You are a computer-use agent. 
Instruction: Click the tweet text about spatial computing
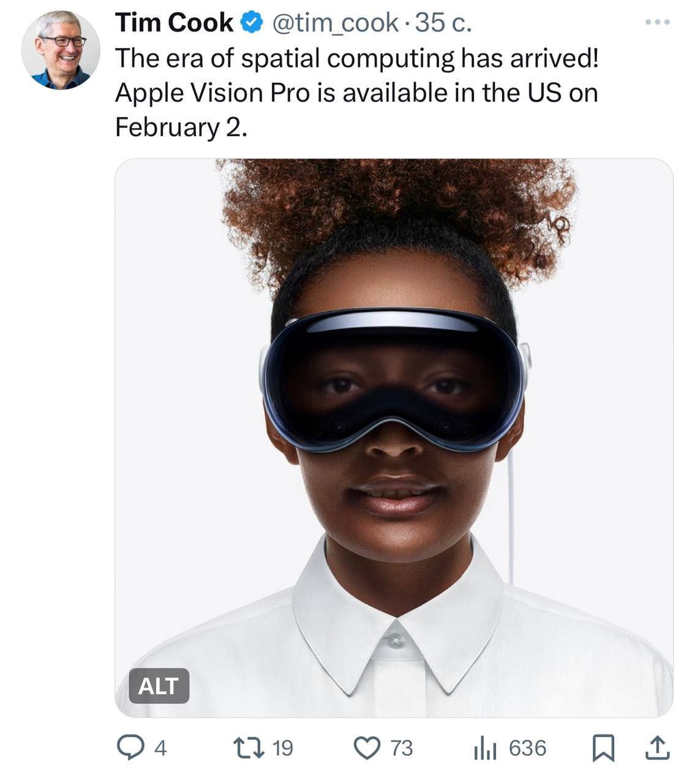point(357,92)
